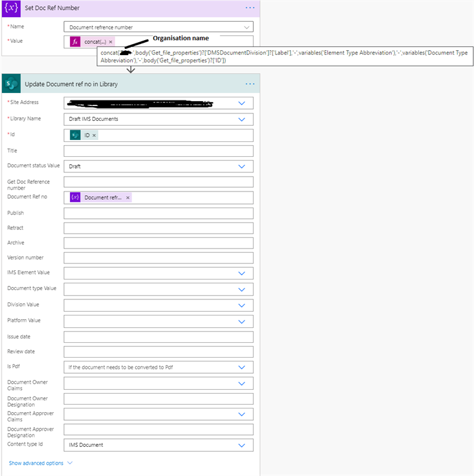Screen dimensions: 474x476
Task: Open the IMS Element Value dropdown
Action: (x=241, y=273)
